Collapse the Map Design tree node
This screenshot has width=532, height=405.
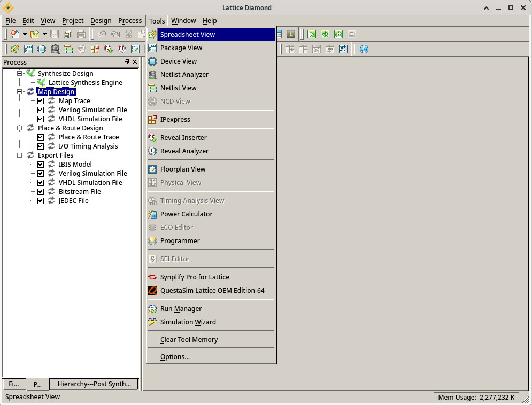[x=20, y=92]
